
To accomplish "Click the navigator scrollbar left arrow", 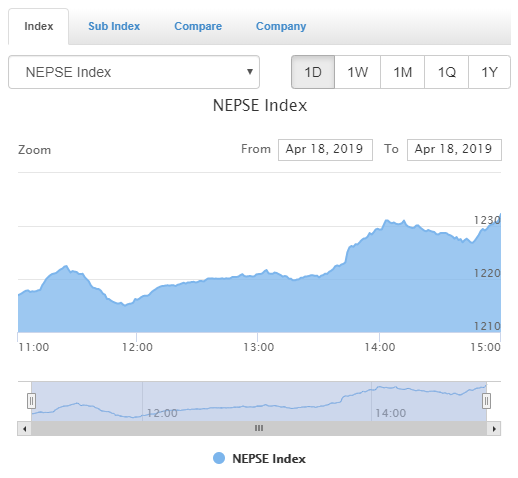I will point(24,429).
